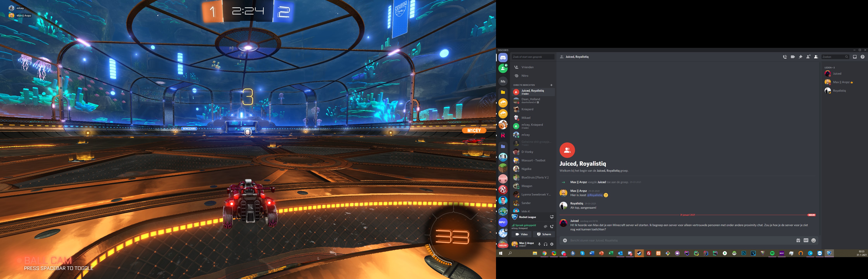868x279 pixels.
Task: Start a voice call in the group
Action: coord(785,57)
